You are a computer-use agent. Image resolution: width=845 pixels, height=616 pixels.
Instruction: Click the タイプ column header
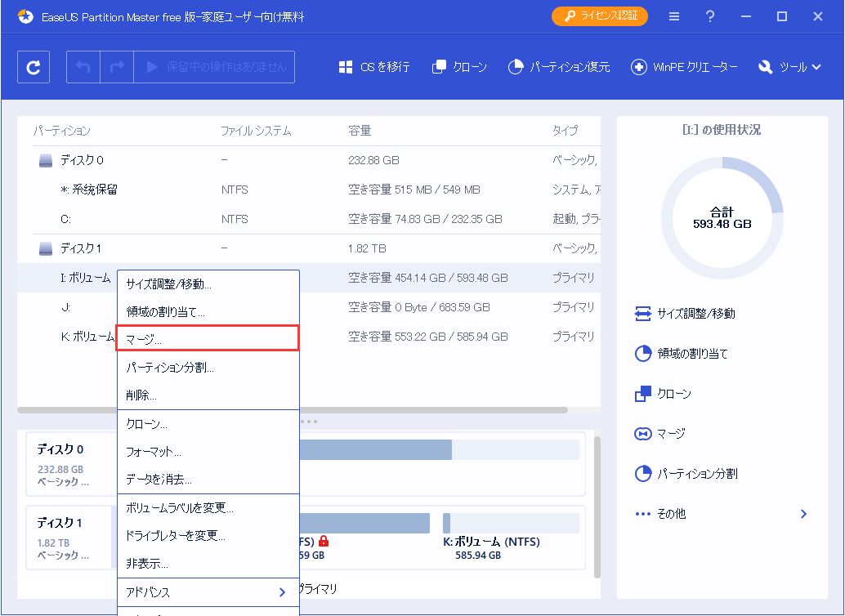point(566,131)
